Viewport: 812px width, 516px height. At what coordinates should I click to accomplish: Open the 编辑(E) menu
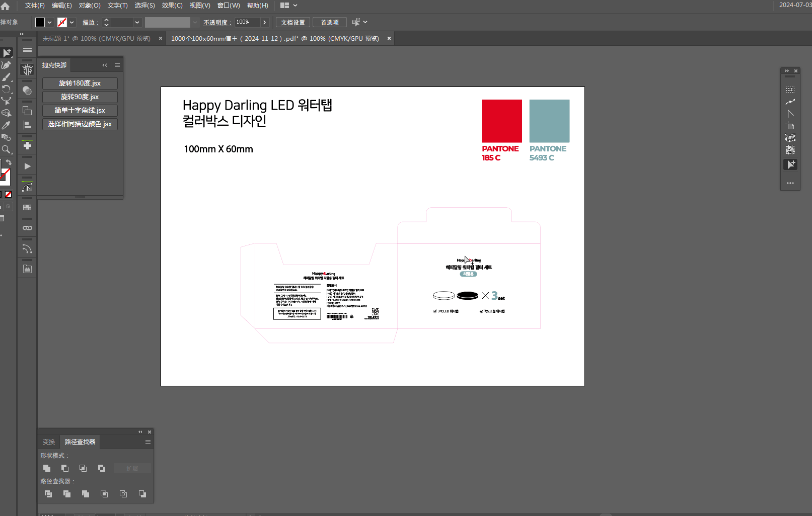(x=62, y=6)
